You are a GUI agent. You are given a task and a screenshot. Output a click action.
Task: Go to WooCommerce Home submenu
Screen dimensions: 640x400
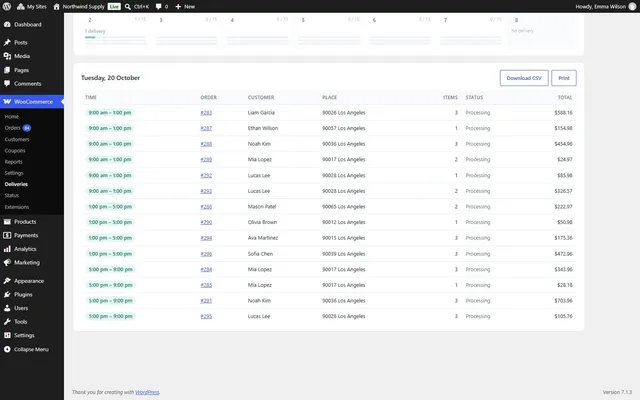11,117
